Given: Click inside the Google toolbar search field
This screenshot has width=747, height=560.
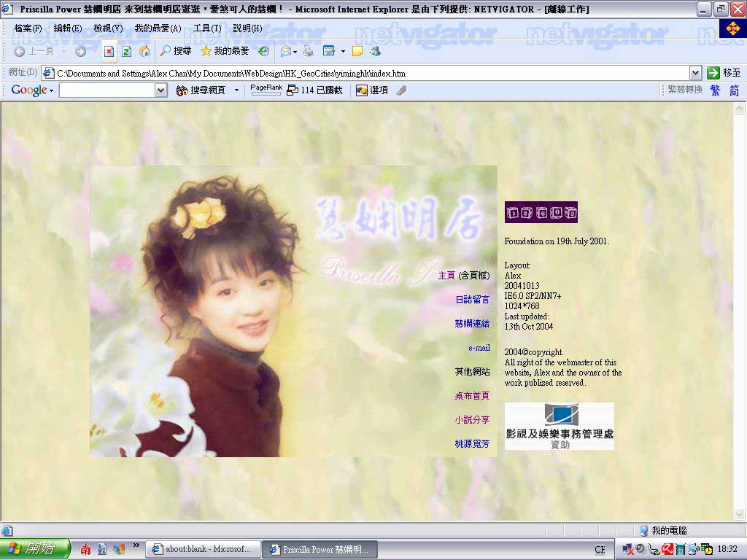Looking at the screenshot, I should tap(108, 90).
